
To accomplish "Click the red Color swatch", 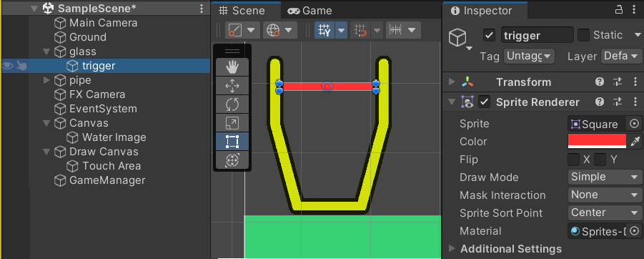I will tap(597, 142).
